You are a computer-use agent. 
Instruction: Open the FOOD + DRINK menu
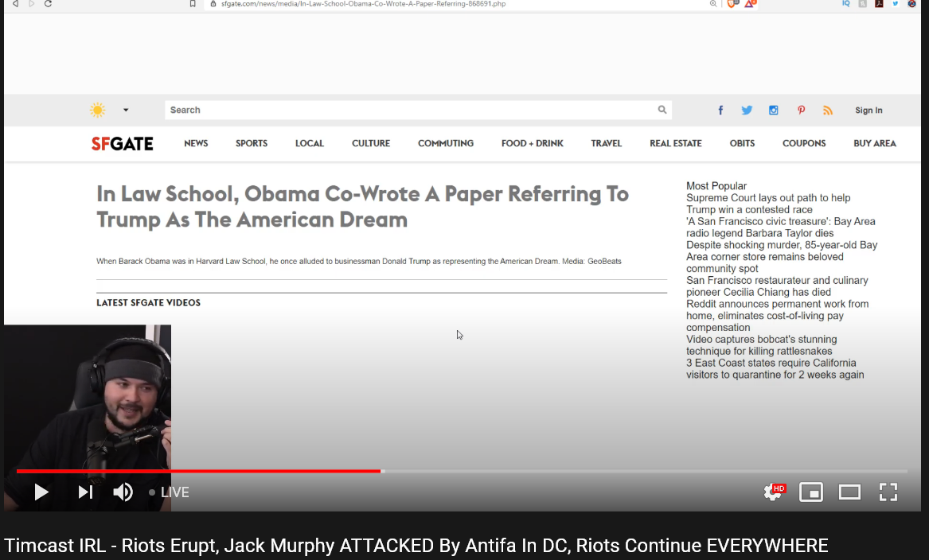point(532,143)
